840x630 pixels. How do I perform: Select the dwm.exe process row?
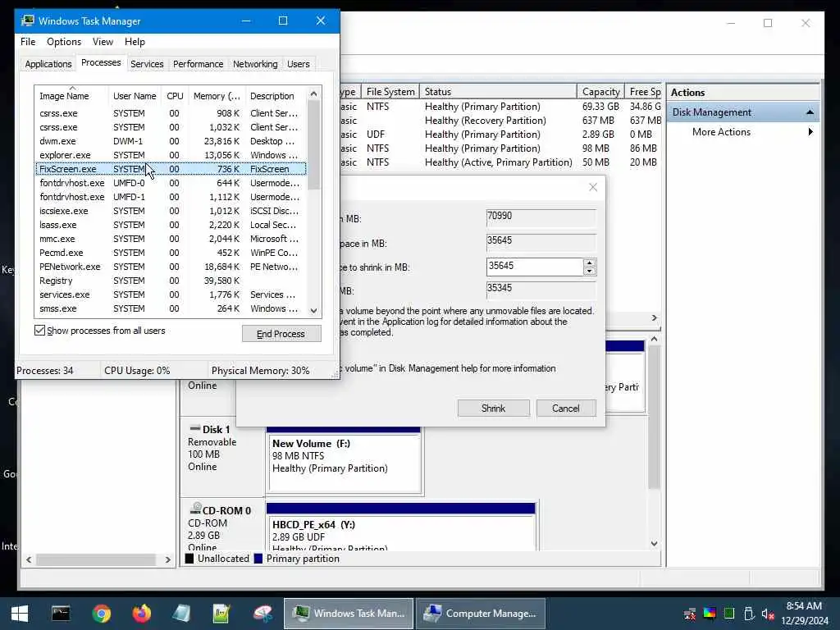(x=171, y=141)
